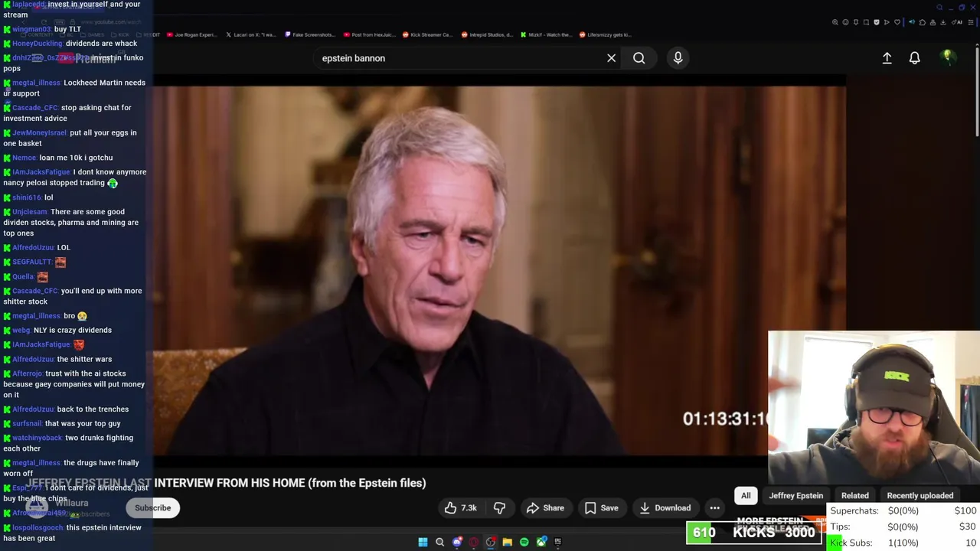Click the YouTube search magnifier button
Screen dimensions: 980x551
point(639,58)
